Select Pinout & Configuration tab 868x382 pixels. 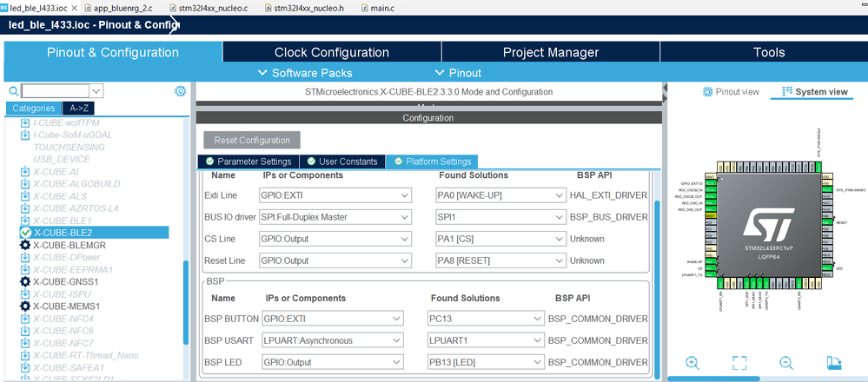113,52
